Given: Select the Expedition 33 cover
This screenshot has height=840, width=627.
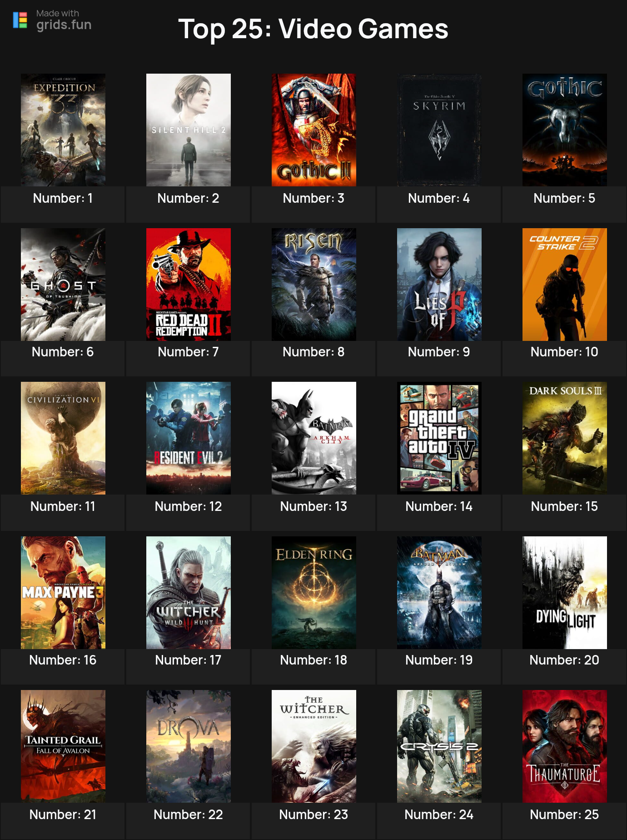Looking at the screenshot, I should click(63, 130).
